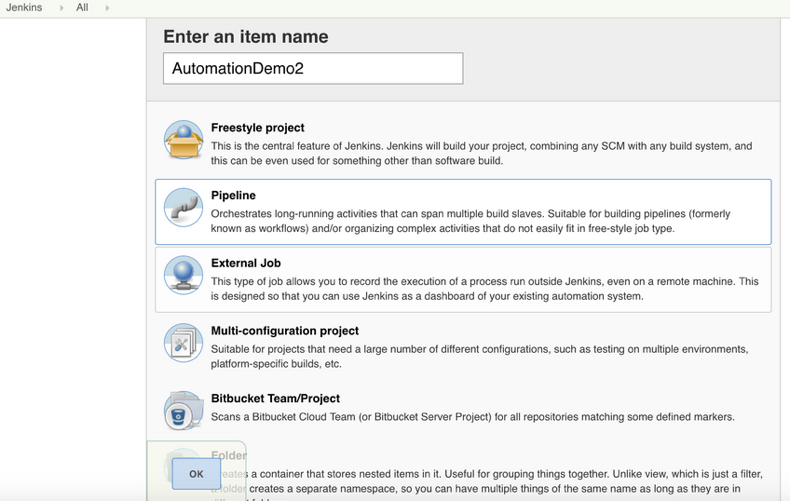Image resolution: width=790 pixels, height=501 pixels.
Task: Expand the arrow after All breadcrumb
Action: click(x=107, y=8)
